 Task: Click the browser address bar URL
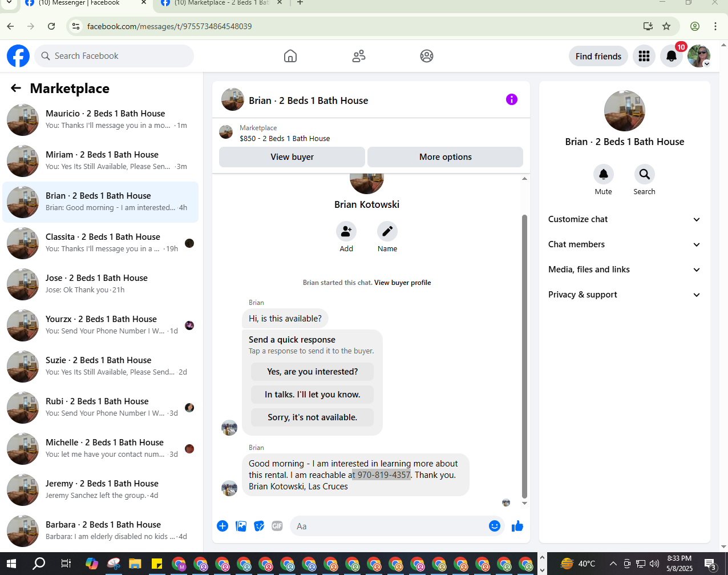pyautogui.click(x=169, y=26)
